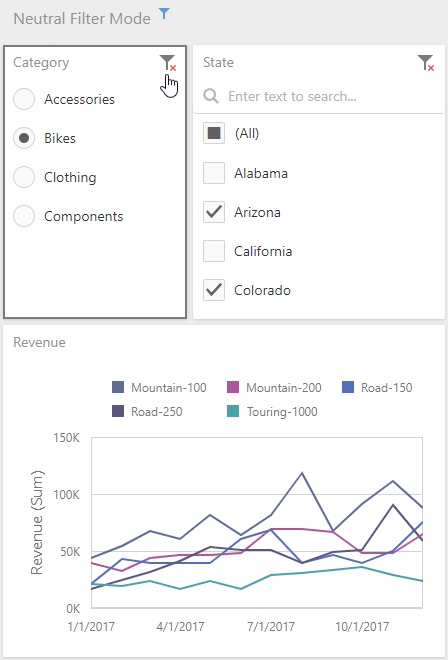Image resolution: width=448 pixels, height=660 pixels.
Task: Select the Bikes radio option
Action: click(x=24, y=138)
